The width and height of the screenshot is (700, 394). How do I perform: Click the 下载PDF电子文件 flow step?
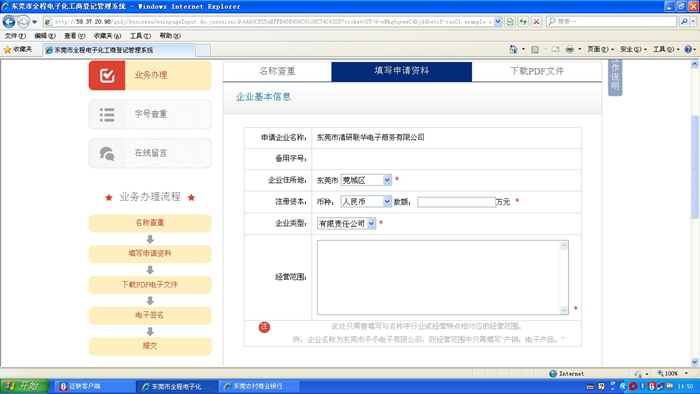click(x=150, y=284)
